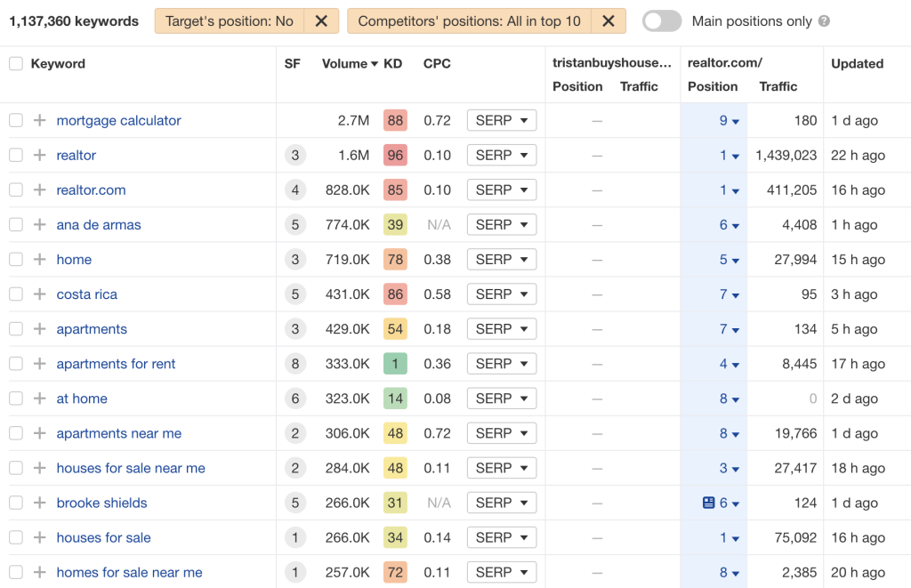911x588 pixels.
Task: Remove the "Target's position: No" filter chip
Action: (321, 20)
